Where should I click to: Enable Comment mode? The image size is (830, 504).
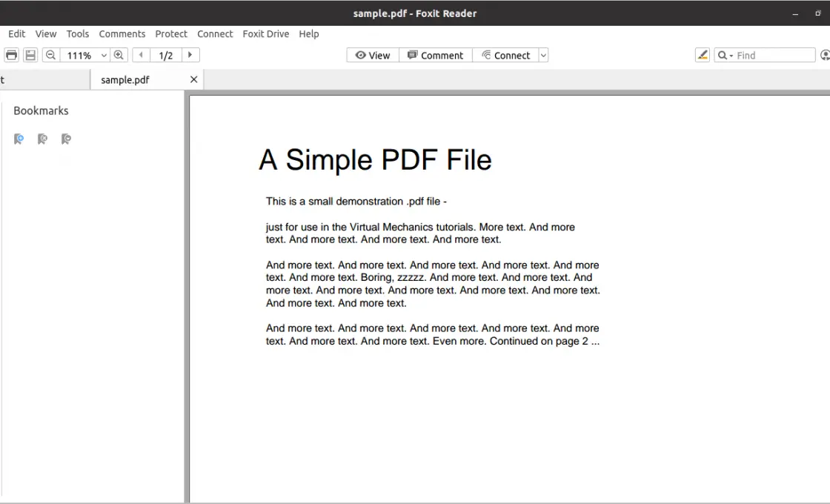[436, 55]
